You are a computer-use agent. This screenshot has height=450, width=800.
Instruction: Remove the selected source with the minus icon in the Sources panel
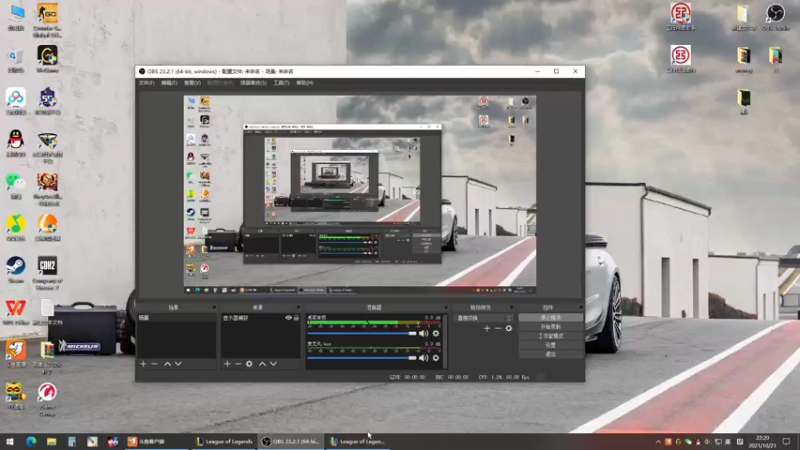238,364
